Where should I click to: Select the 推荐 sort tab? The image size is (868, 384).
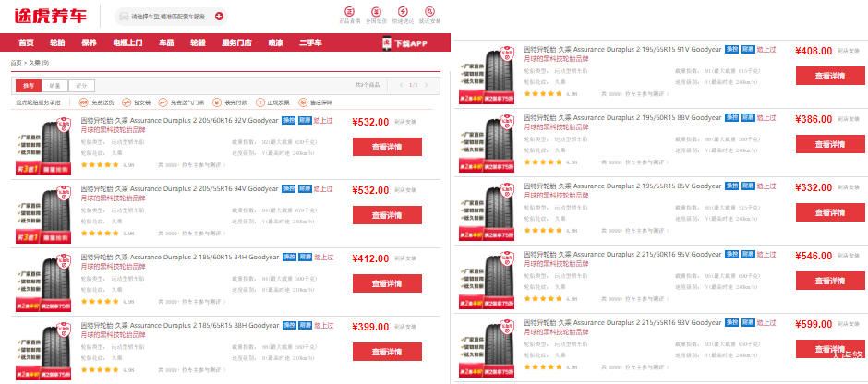pyautogui.click(x=27, y=85)
